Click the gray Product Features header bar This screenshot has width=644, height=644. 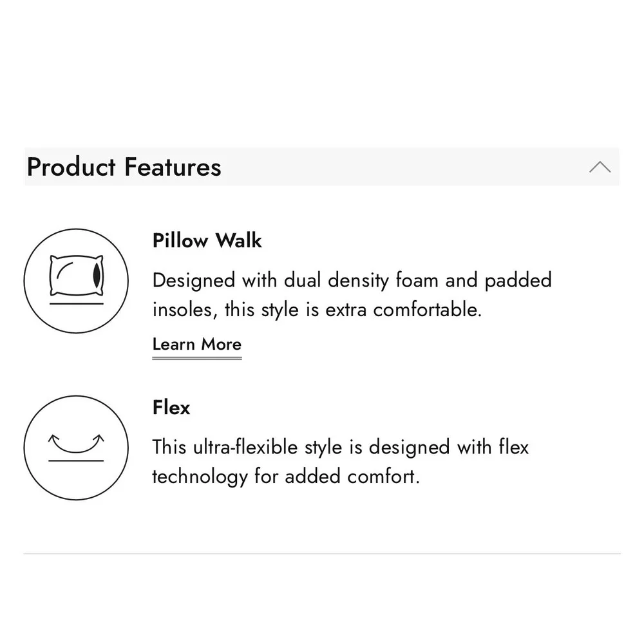(x=321, y=167)
